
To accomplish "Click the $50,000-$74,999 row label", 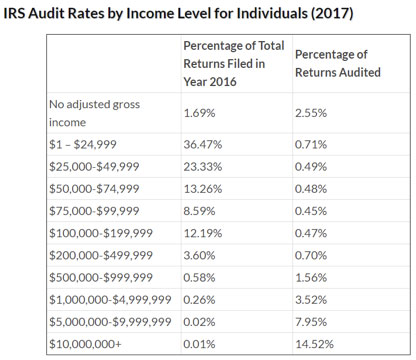I will tap(94, 189).
